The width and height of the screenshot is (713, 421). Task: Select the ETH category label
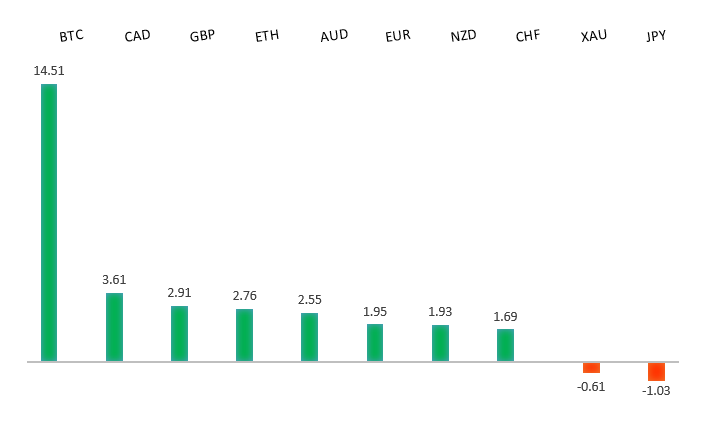(x=267, y=36)
